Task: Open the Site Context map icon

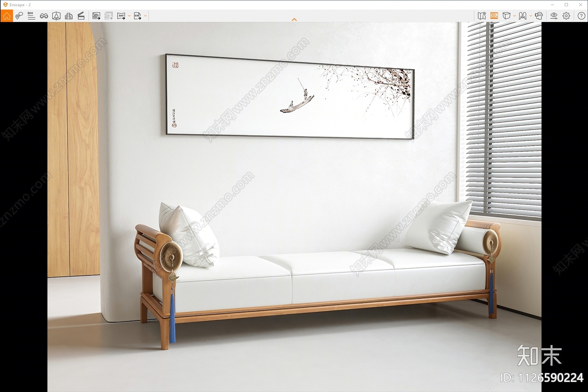Action: point(56,16)
